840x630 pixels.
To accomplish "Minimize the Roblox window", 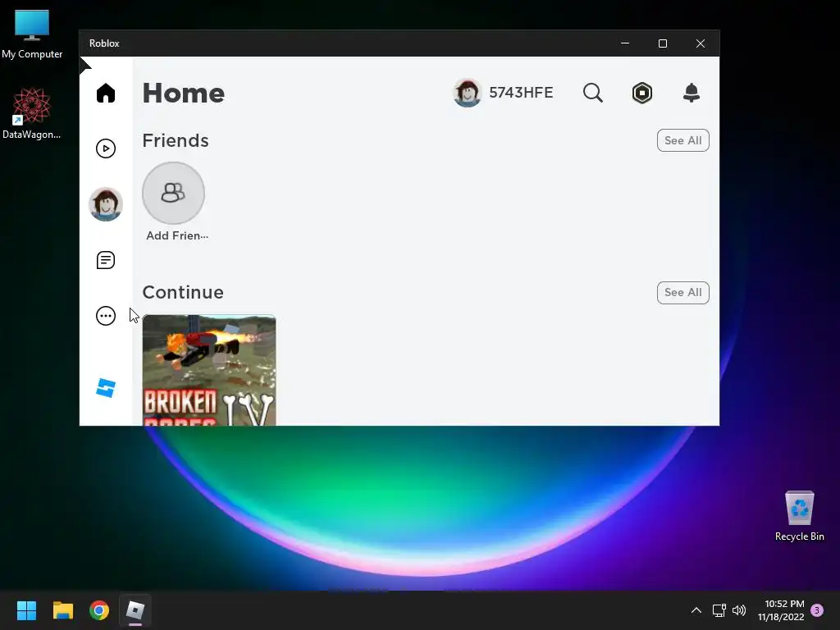I will coord(624,43).
